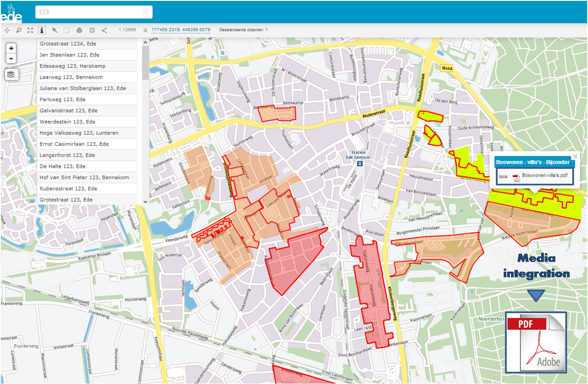The height and width of the screenshot is (384, 588).
Task: Select Jan Steenlaan 123, Ede result
Action: pos(86,55)
